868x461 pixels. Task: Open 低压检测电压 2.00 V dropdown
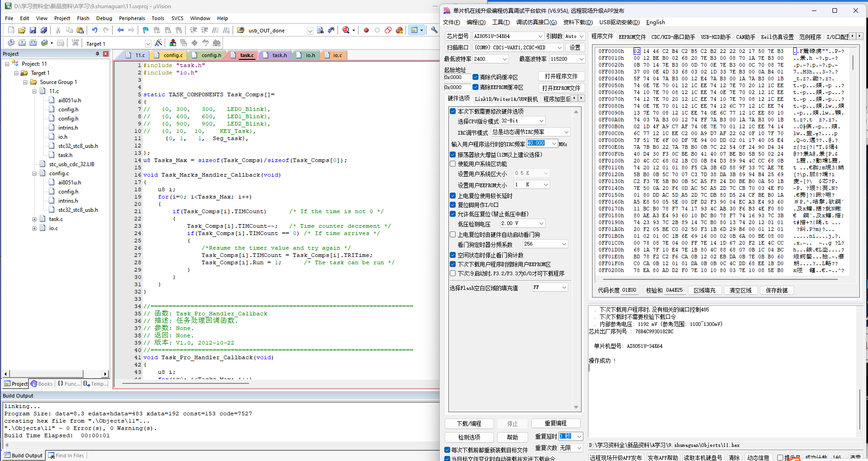click(522, 224)
